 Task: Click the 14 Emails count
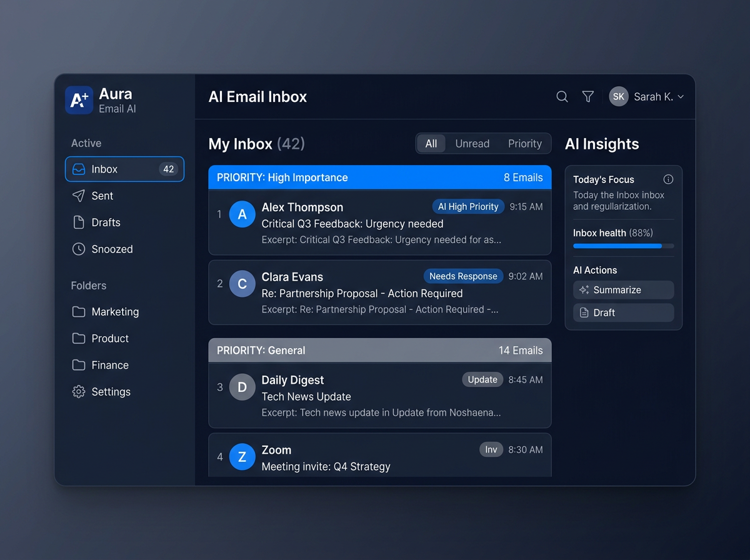point(521,350)
